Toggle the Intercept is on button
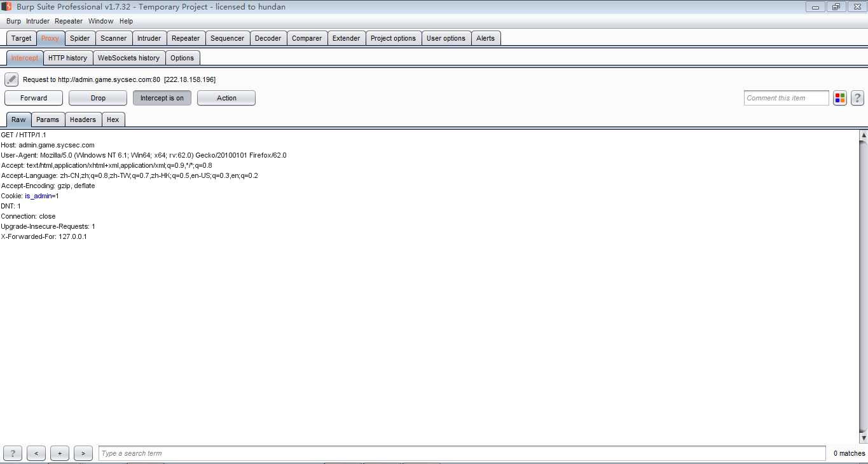Viewport: 868px width, 464px height. click(x=162, y=98)
